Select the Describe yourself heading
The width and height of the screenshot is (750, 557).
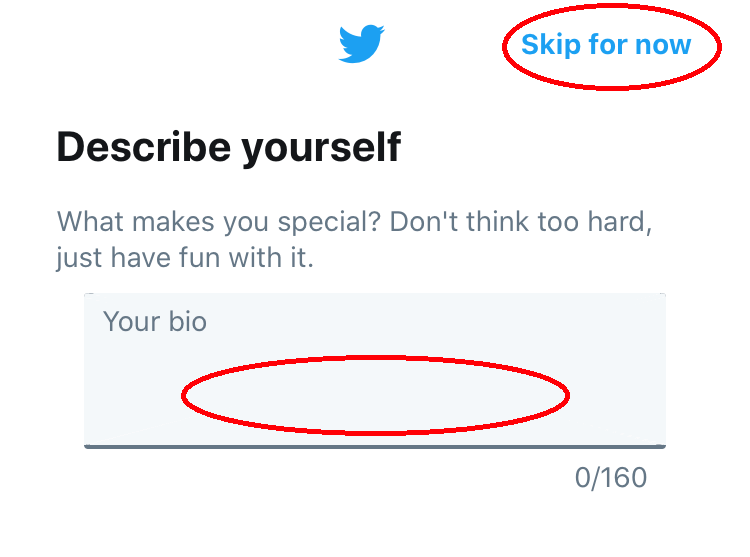228,148
